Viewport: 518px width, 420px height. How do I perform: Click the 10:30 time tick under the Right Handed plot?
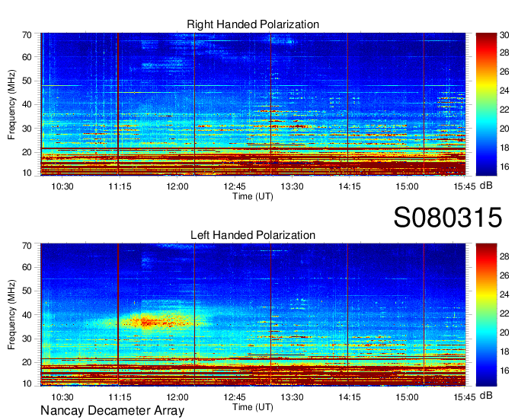(x=62, y=186)
